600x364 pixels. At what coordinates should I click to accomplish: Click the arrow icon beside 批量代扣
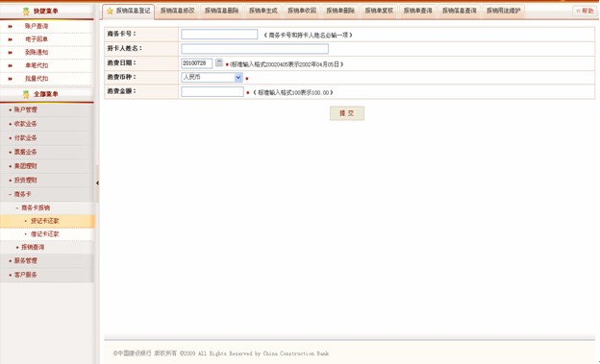11,79
